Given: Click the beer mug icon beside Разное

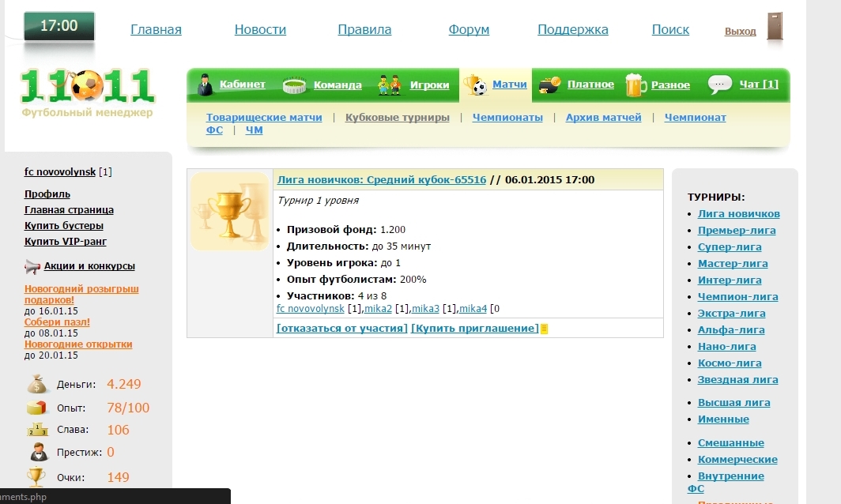Looking at the screenshot, I should coord(635,85).
